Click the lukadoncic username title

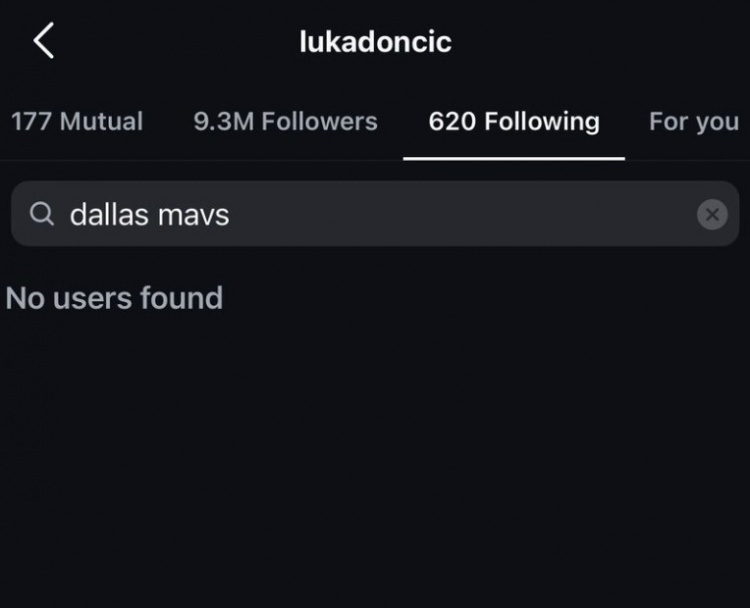pyautogui.click(x=375, y=42)
